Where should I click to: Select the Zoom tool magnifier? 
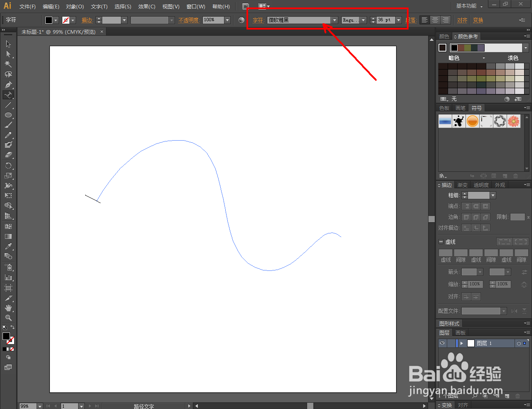pyautogui.click(x=8, y=318)
